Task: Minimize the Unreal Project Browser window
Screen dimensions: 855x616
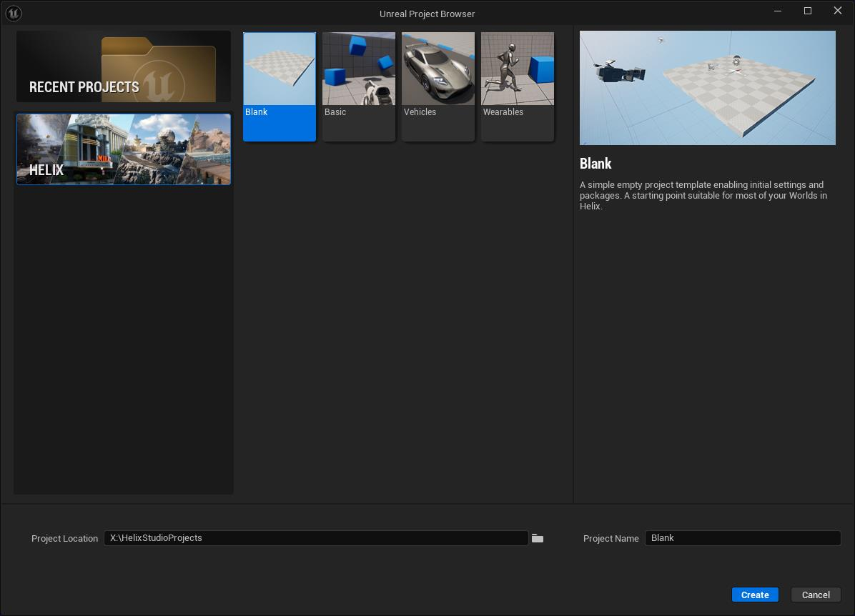Action: tap(778, 11)
